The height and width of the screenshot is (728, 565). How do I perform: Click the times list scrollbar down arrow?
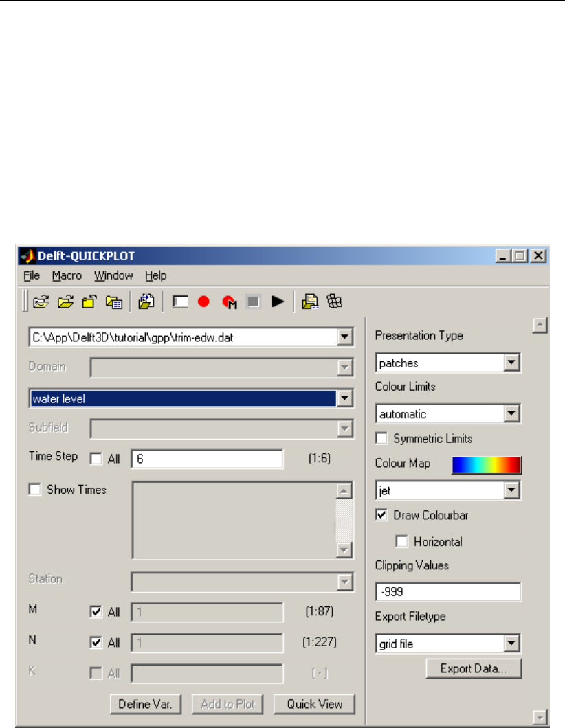[344, 550]
